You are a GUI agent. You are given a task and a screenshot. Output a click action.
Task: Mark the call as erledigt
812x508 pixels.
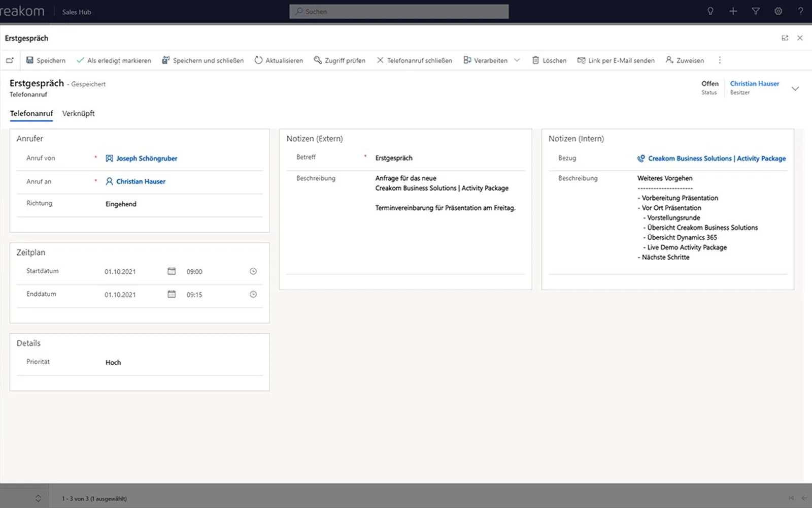pyautogui.click(x=114, y=60)
